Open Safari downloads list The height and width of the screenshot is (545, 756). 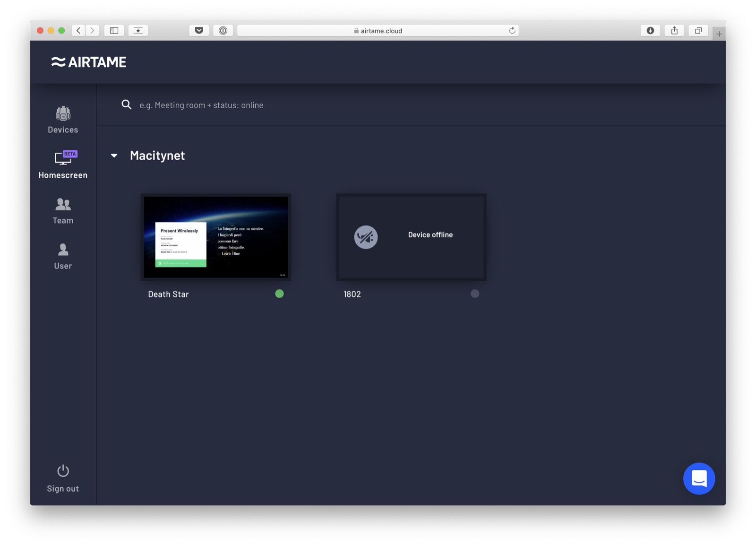point(650,31)
